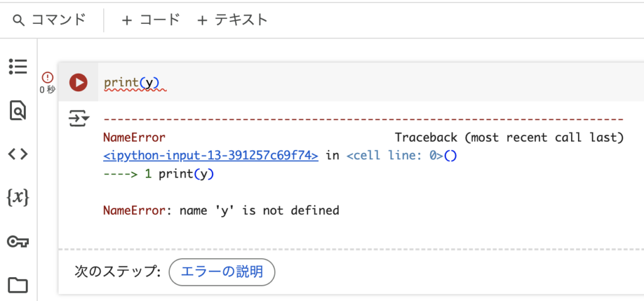
Task: Click the cell line: 0 reference
Action: 397,156
